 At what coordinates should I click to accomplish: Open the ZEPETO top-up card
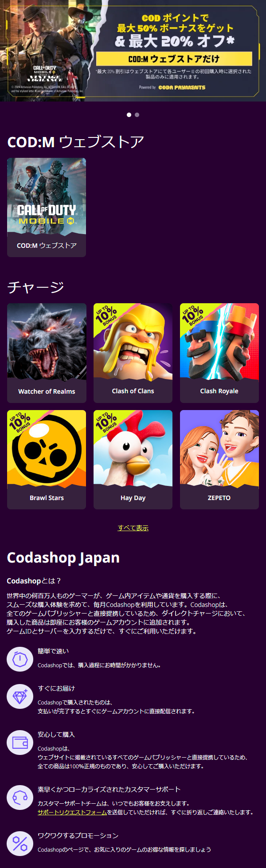(x=219, y=460)
